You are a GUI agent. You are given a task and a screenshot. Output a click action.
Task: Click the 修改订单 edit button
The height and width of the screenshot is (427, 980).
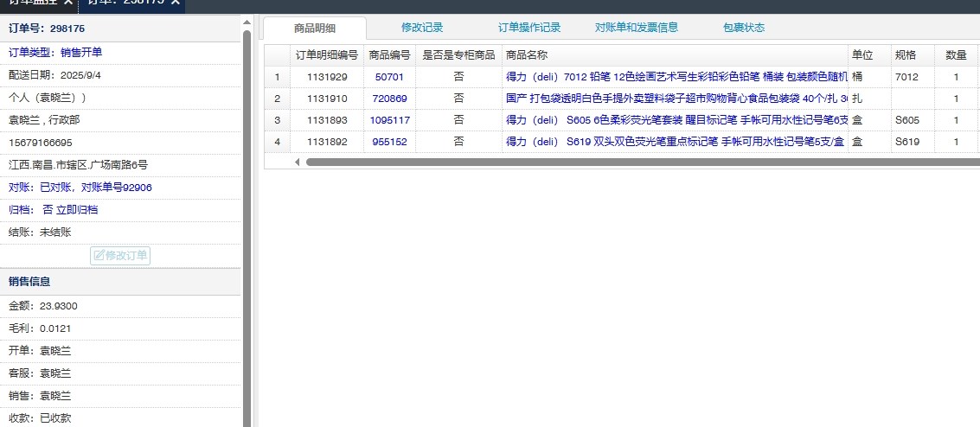(120, 256)
